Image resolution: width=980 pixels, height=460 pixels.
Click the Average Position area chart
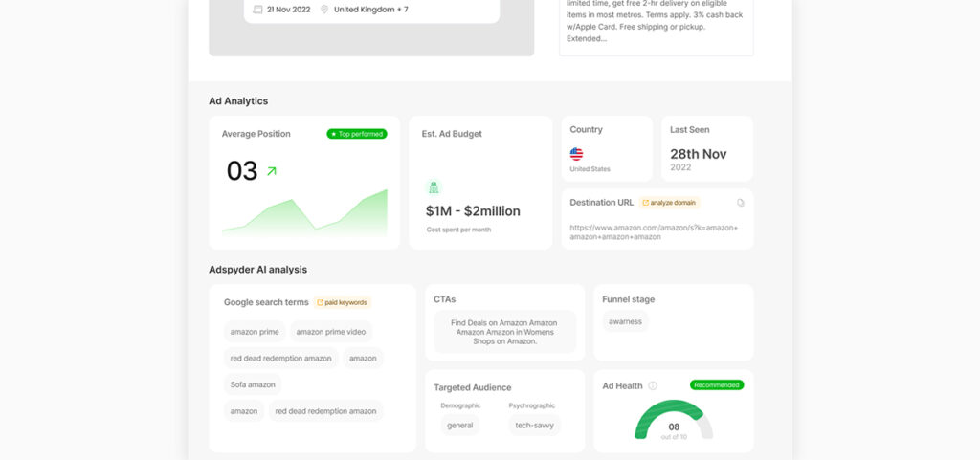click(x=304, y=214)
